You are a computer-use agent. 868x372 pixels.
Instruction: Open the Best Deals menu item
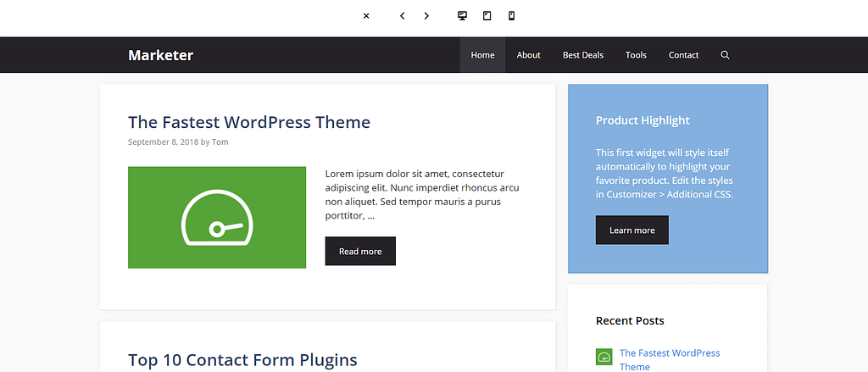coord(583,55)
